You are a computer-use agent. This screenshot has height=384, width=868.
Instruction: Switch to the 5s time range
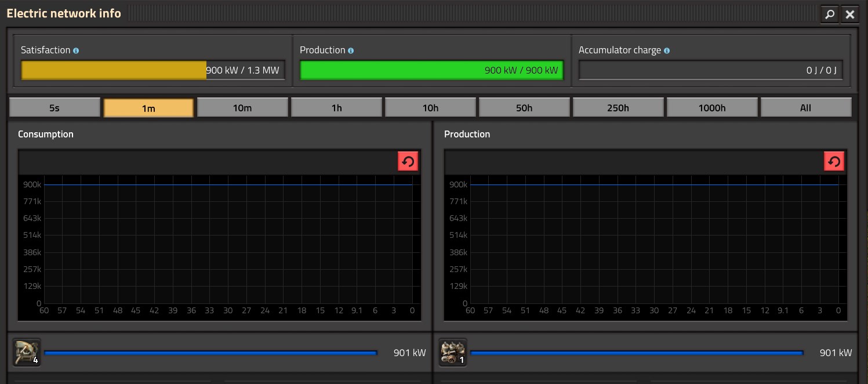tap(55, 108)
